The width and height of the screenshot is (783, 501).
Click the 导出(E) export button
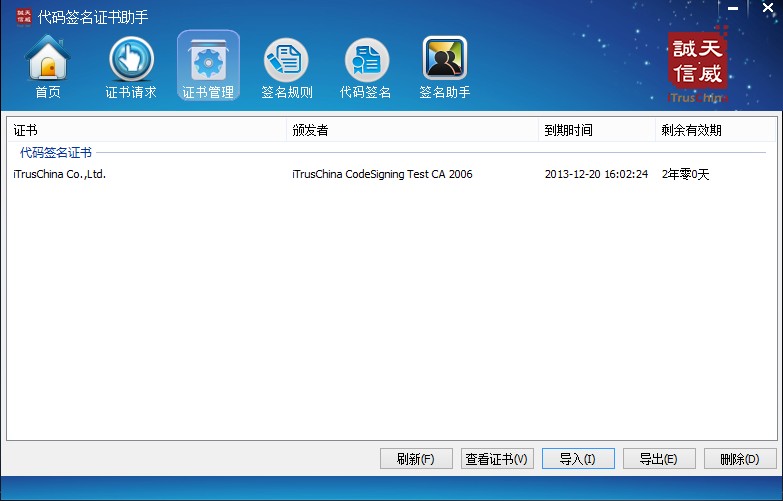[658, 459]
